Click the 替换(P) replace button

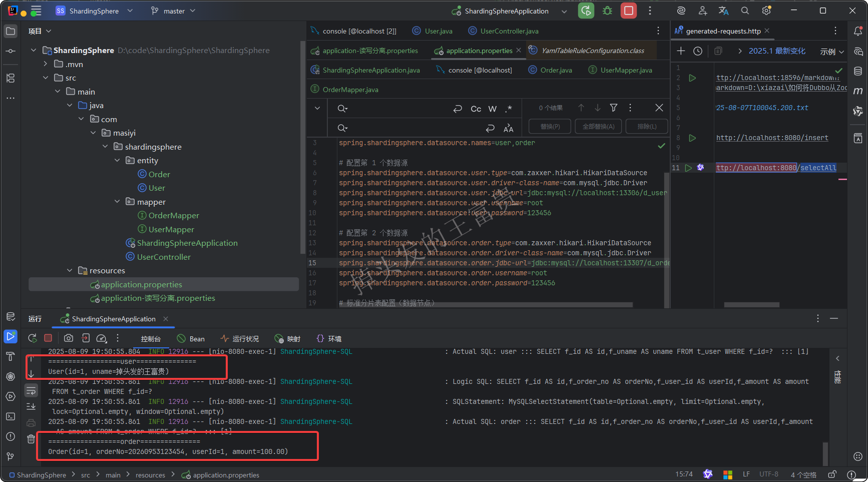550,127
